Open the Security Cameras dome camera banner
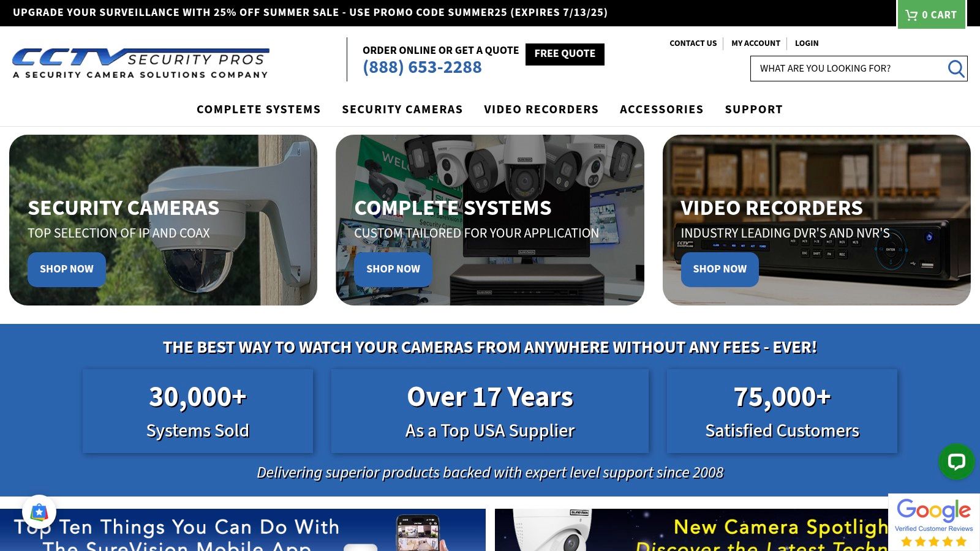Viewport: 980px width, 551px height. click(x=163, y=220)
